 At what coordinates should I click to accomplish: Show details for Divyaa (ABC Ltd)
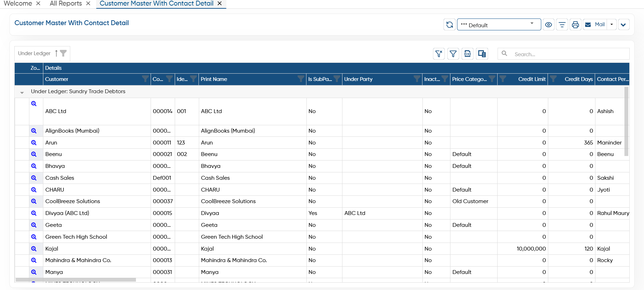point(34,213)
